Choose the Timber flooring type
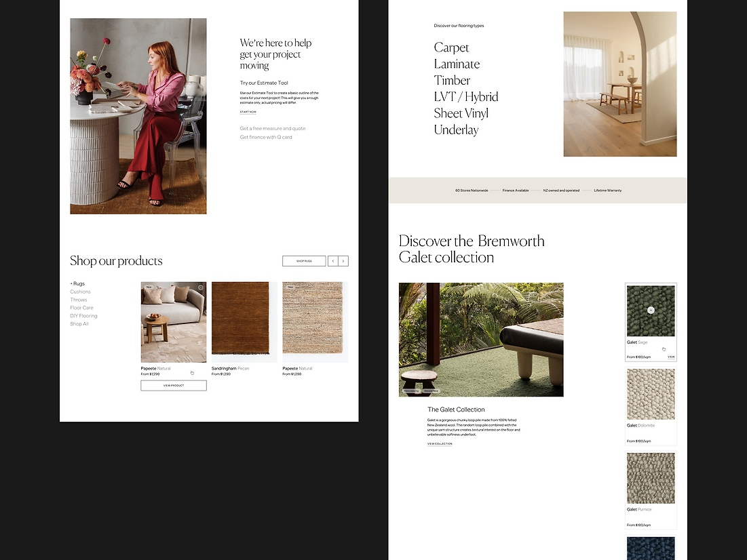The height and width of the screenshot is (560, 747). point(452,81)
